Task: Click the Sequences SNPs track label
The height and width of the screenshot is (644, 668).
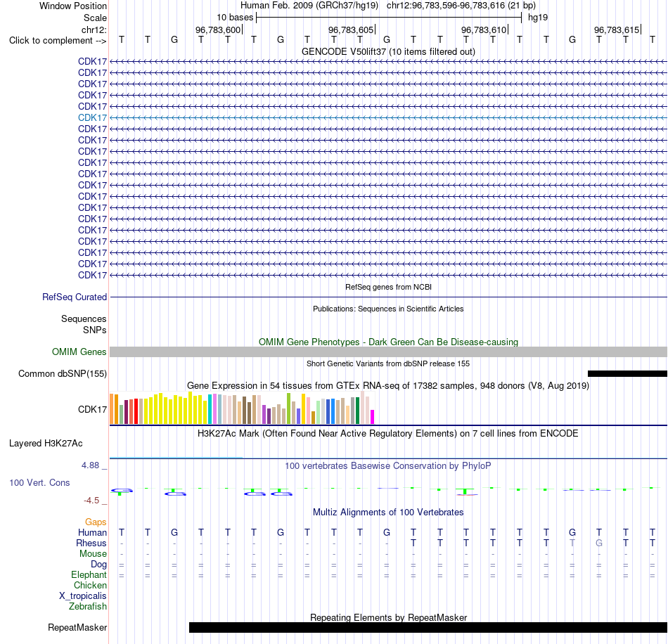Action: click(x=84, y=324)
